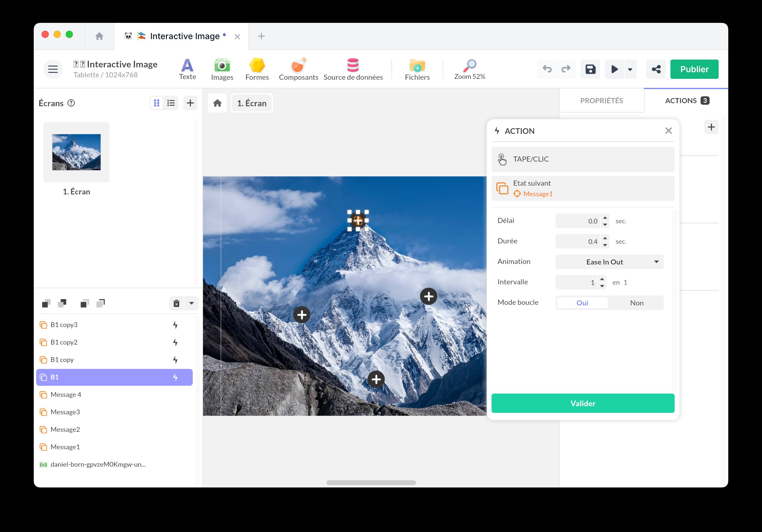Select the Message1 layer

click(x=65, y=447)
